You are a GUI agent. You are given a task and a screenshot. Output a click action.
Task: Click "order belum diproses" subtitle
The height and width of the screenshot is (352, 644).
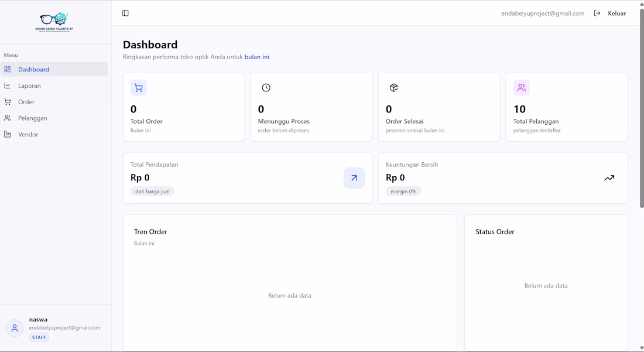tap(283, 131)
